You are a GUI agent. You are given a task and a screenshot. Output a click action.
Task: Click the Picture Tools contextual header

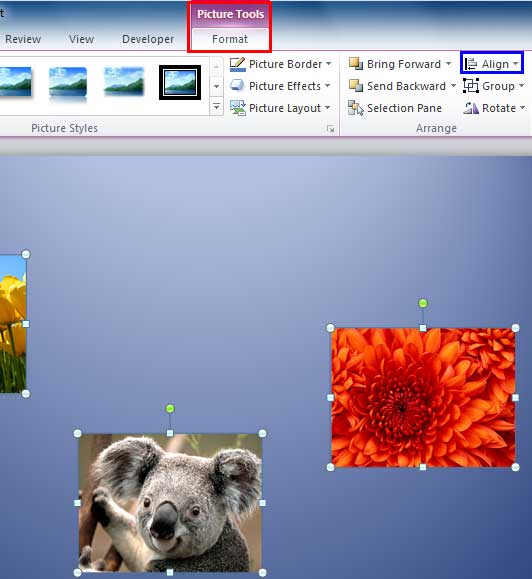tap(230, 14)
